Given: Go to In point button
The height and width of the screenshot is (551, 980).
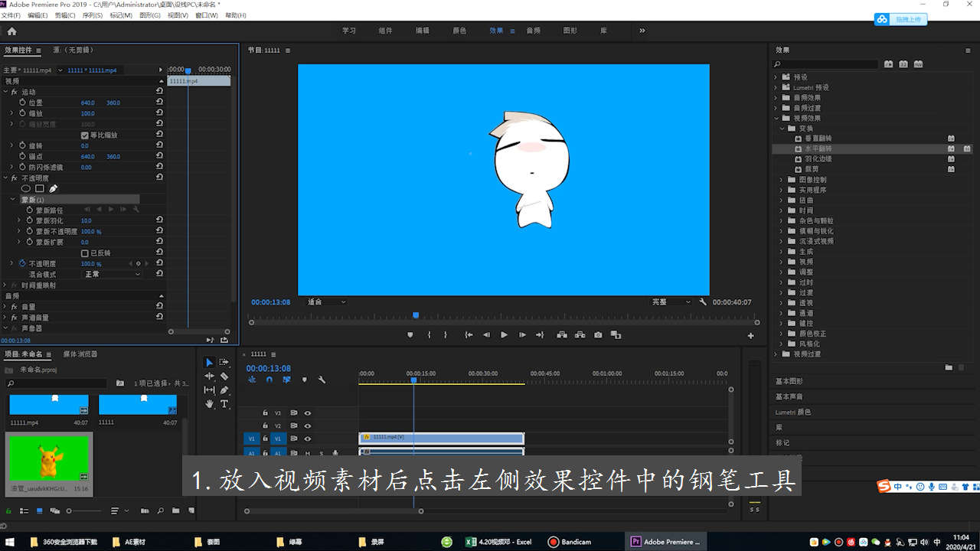Looking at the screenshot, I should tap(468, 334).
